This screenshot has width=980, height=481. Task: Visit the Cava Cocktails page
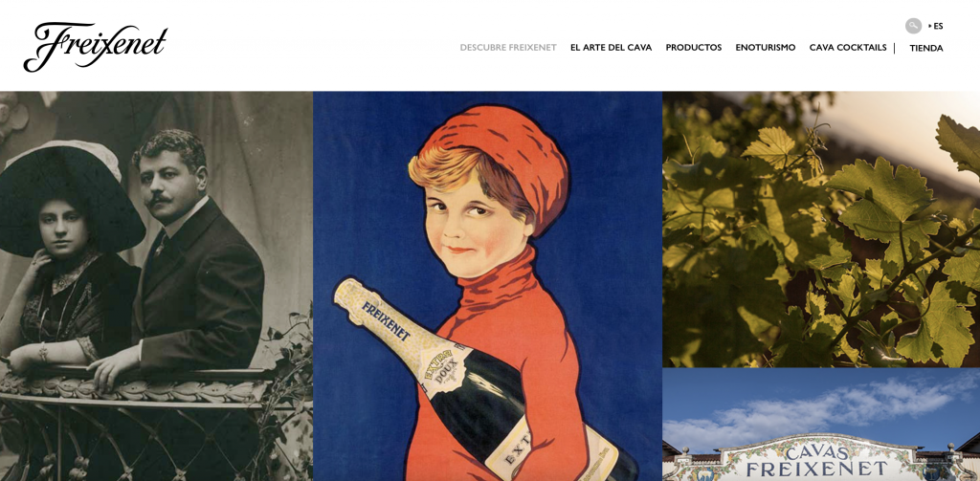(848, 48)
